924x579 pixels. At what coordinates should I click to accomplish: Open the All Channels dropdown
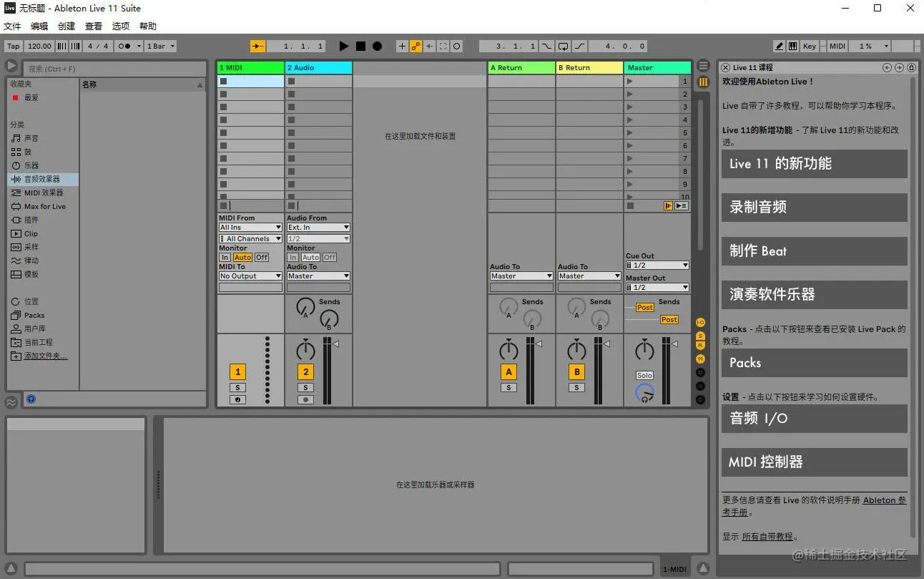tap(250, 239)
